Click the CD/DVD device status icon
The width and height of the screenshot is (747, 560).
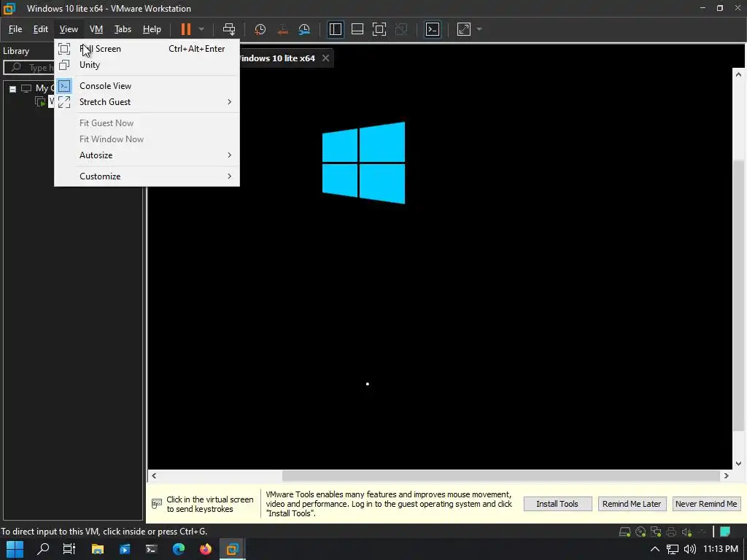point(640,532)
